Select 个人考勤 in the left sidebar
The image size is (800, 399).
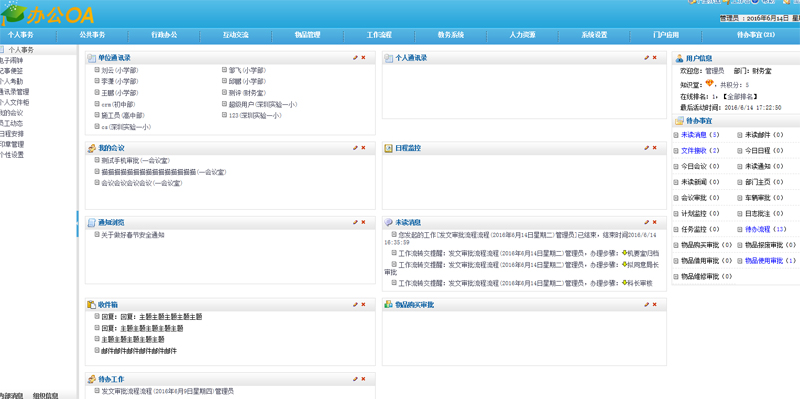(x=12, y=81)
